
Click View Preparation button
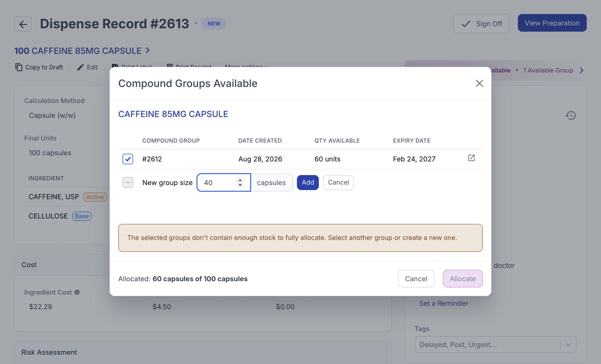(x=552, y=23)
